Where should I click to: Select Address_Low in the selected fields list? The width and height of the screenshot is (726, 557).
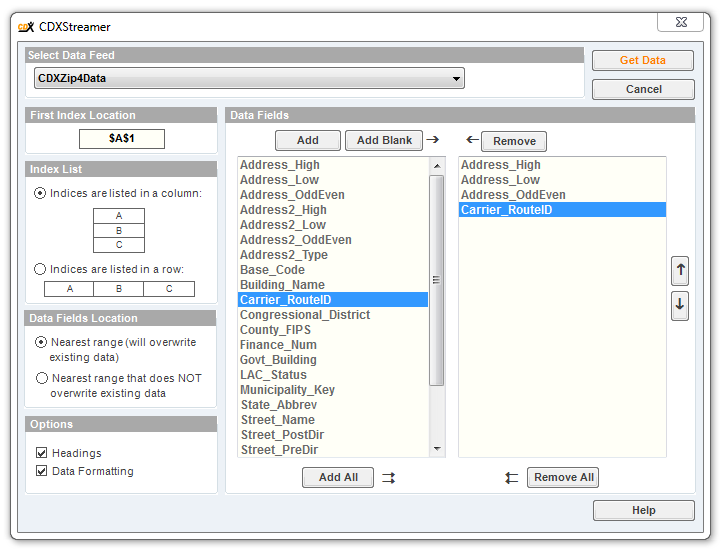563,180
